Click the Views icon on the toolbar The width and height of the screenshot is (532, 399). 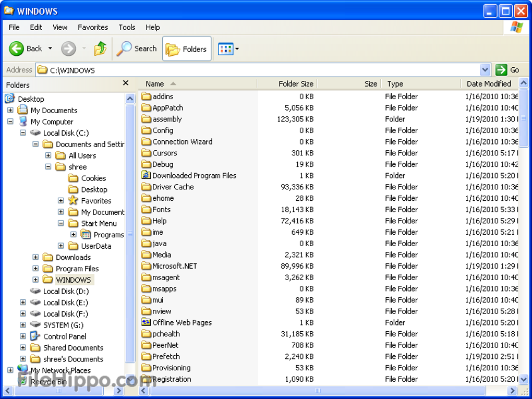tap(226, 49)
